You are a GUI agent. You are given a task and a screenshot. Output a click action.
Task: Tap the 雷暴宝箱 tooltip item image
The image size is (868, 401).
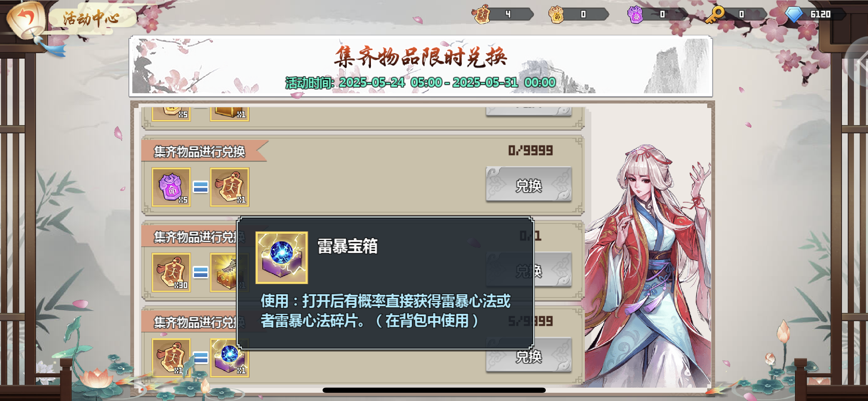[282, 258]
